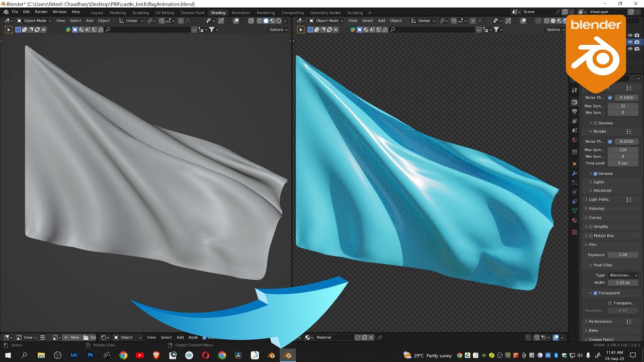Expand the Lights subpanel
The height and width of the screenshot is (362, 644).
tap(598, 182)
